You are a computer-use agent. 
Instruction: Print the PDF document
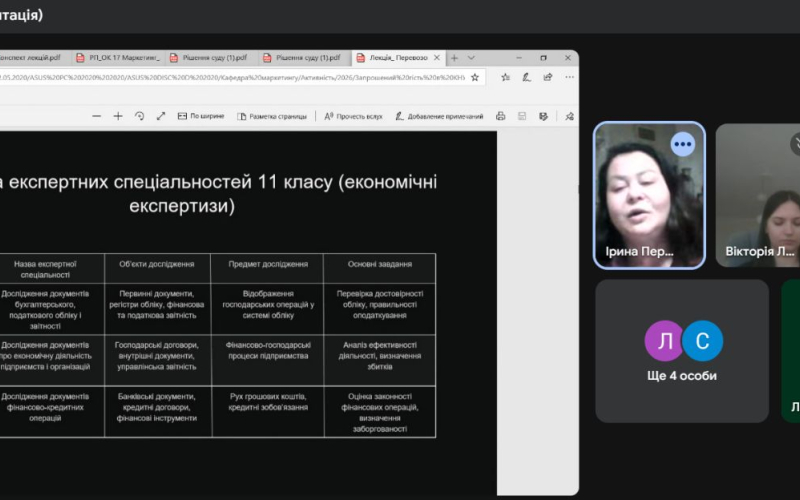[x=501, y=116]
